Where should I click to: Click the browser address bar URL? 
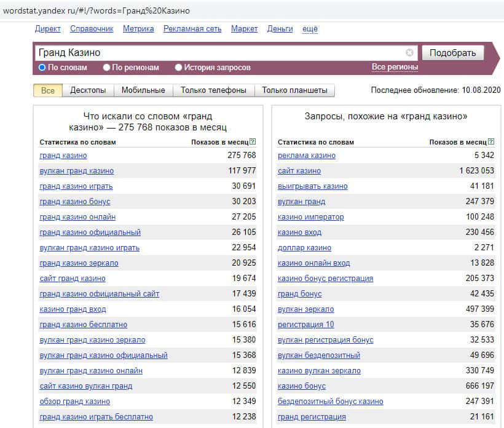coord(96,10)
